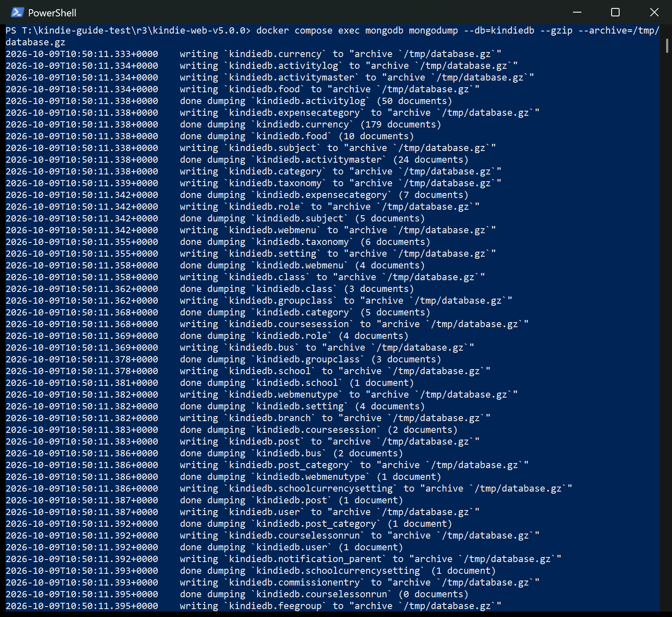The image size is (672, 617).
Task: Select 'done dumping kindiedb.webmenutype' (1 document) line
Action: coord(224,477)
